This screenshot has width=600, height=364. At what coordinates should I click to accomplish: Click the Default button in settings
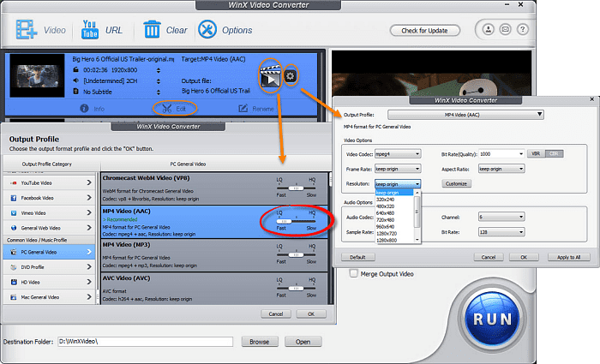point(357,257)
